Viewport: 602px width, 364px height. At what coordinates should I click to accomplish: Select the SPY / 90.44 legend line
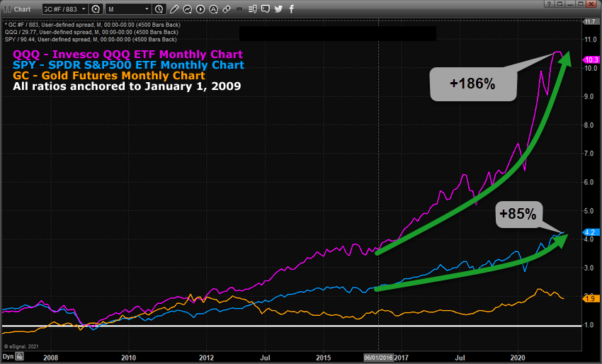pos(91,40)
